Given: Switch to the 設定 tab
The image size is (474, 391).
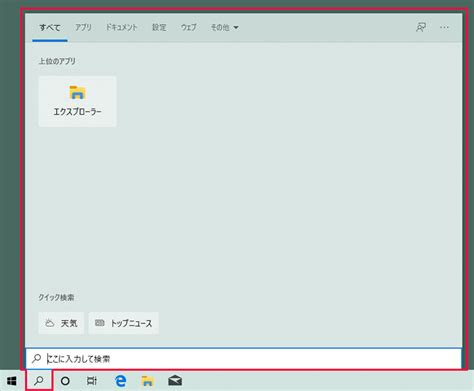Looking at the screenshot, I should click(159, 27).
